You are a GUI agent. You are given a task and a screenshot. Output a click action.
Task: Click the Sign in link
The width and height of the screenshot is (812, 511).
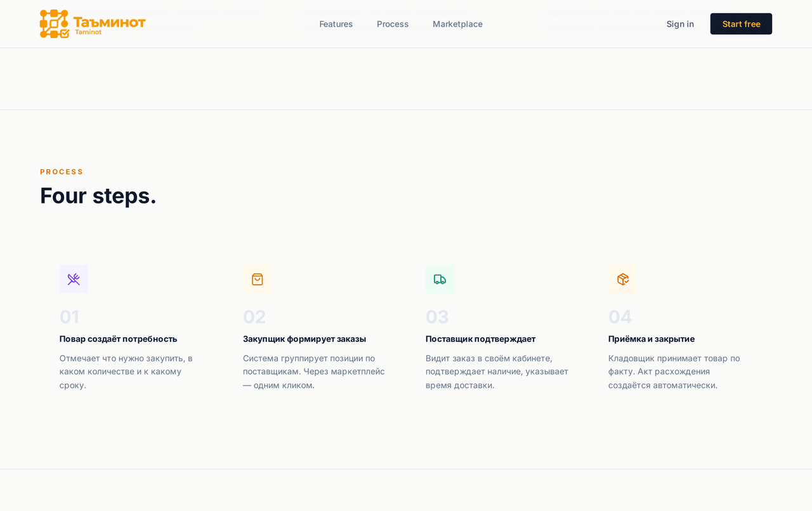[680, 24]
